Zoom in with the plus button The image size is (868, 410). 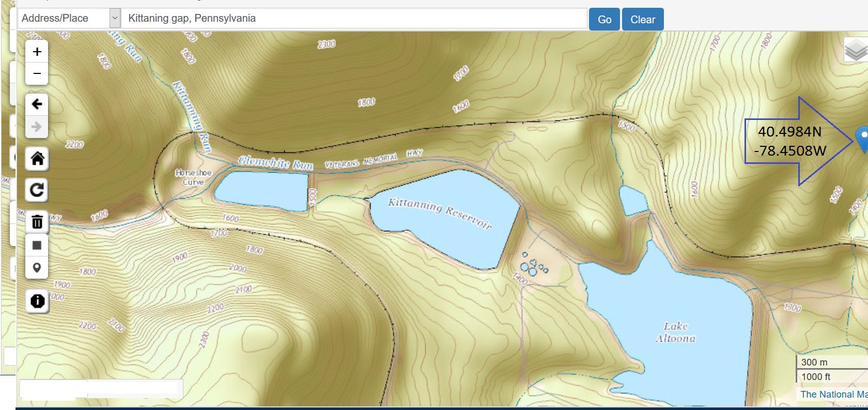(37, 52)
